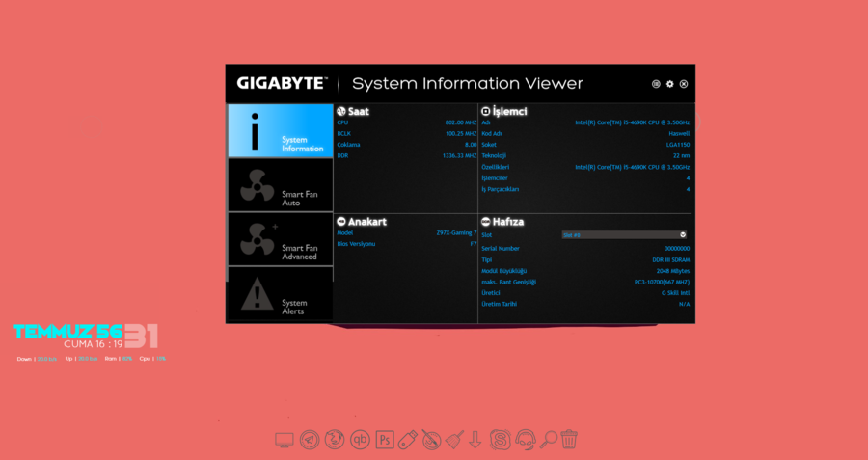Click the magnifier search dock icon
868x460 pixels.
pos(549,440)
